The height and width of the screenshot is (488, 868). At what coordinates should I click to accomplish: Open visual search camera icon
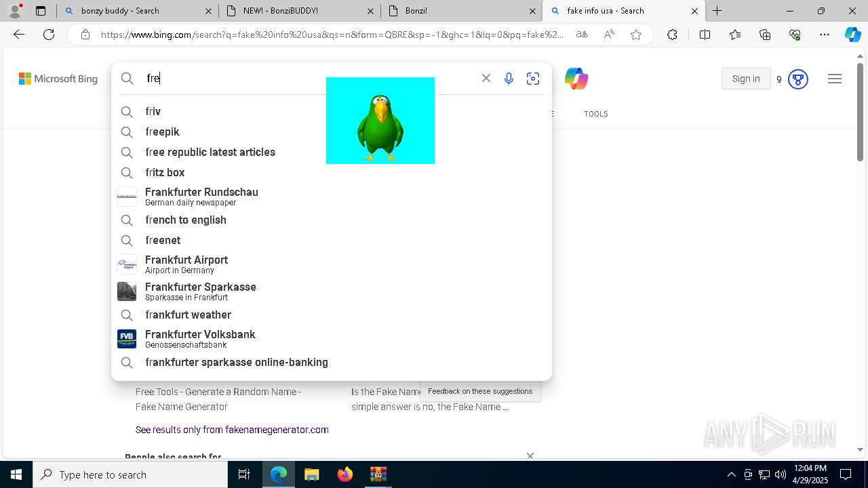coord(533,79)
